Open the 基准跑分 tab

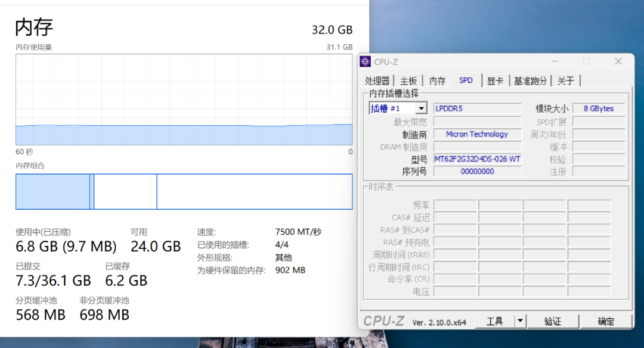pyautogui.click(x=530, y=81)
